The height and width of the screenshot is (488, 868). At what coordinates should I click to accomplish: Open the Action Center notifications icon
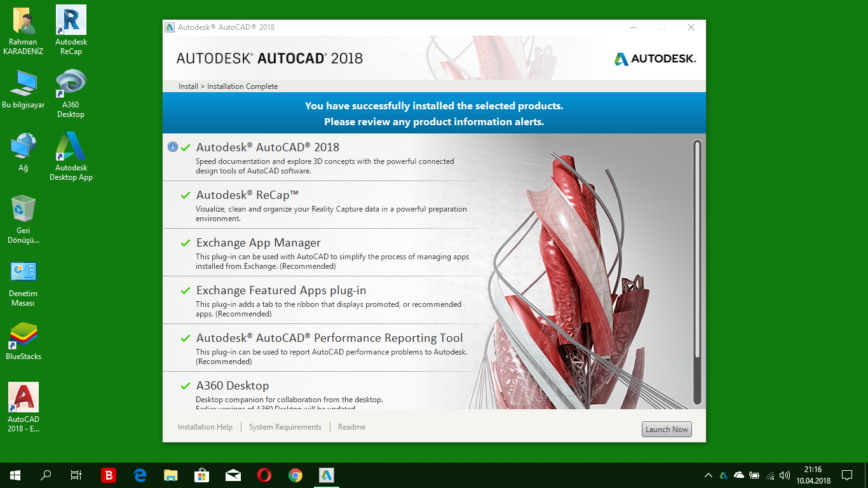[x=847, y=475]
